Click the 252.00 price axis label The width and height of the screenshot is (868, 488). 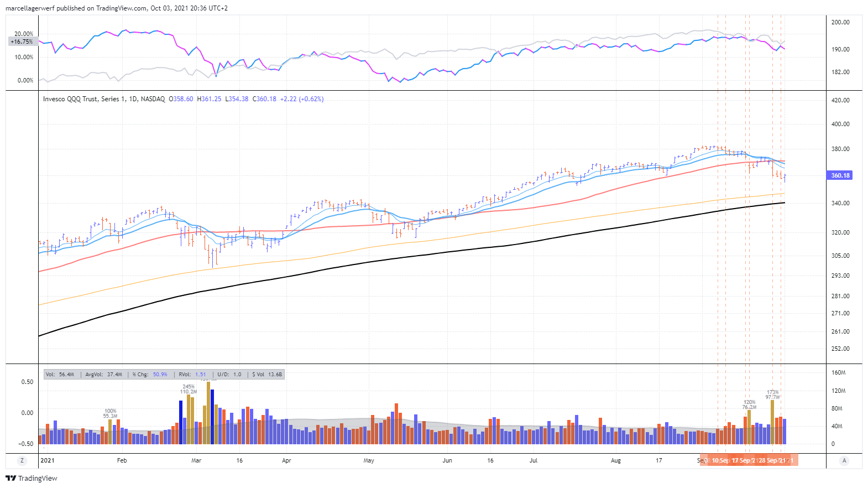840,349
